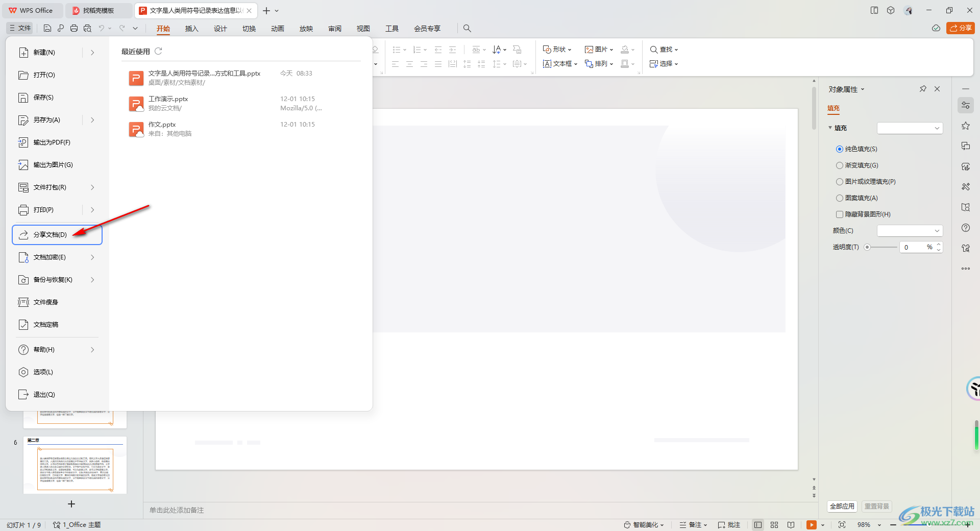
Task: Switch to the Animation (动画) ribbon tab
Action: click(277, 29)
